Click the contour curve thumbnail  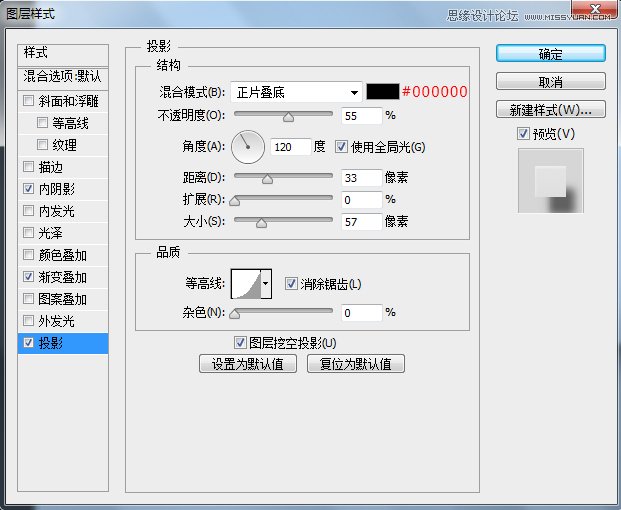[246, 284]
